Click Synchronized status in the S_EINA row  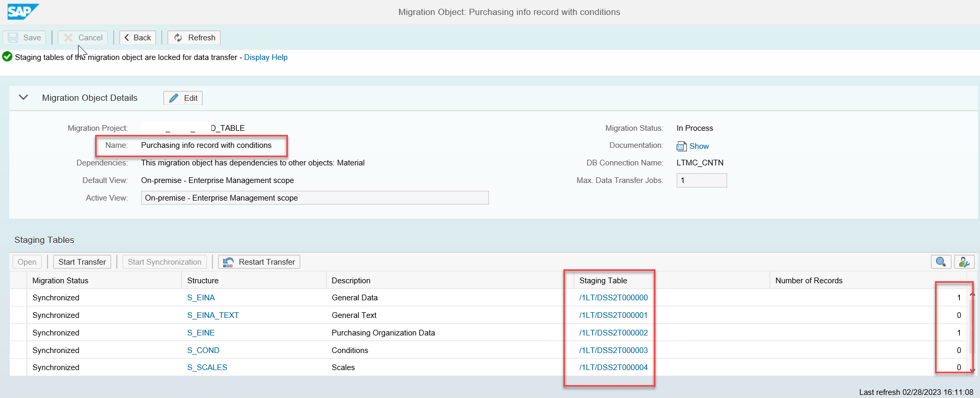56,298
